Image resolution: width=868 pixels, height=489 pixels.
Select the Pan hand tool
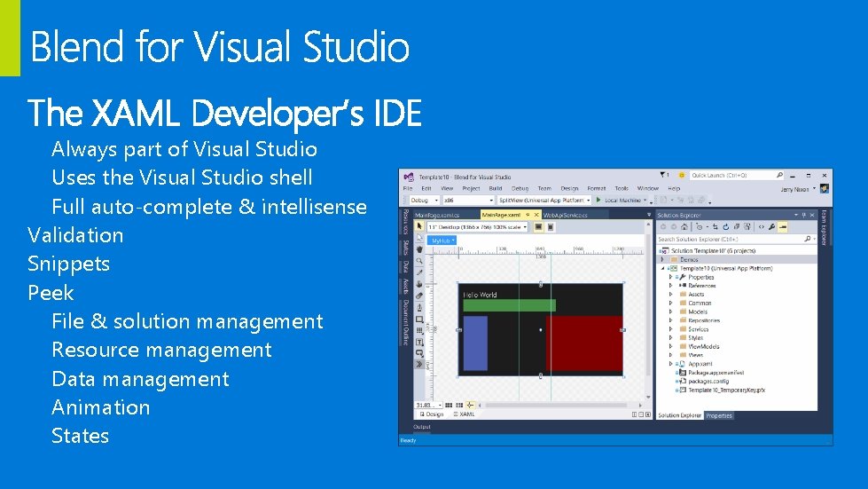(419, 249)
